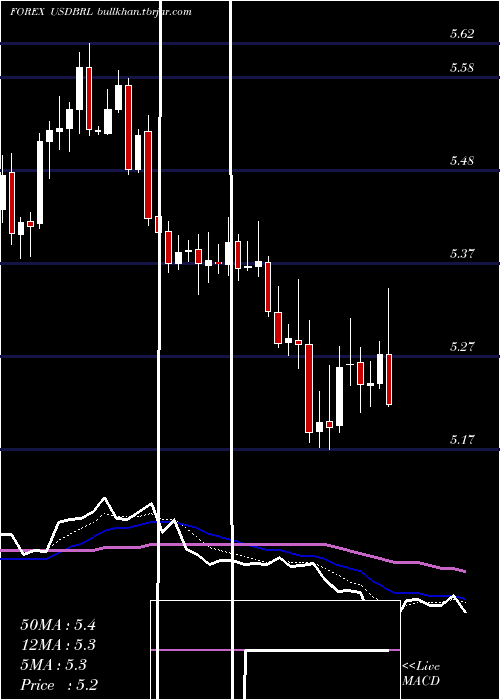Click the 12MA : 5.3 legend entry

pyautogui.click(x=58, y=645)
